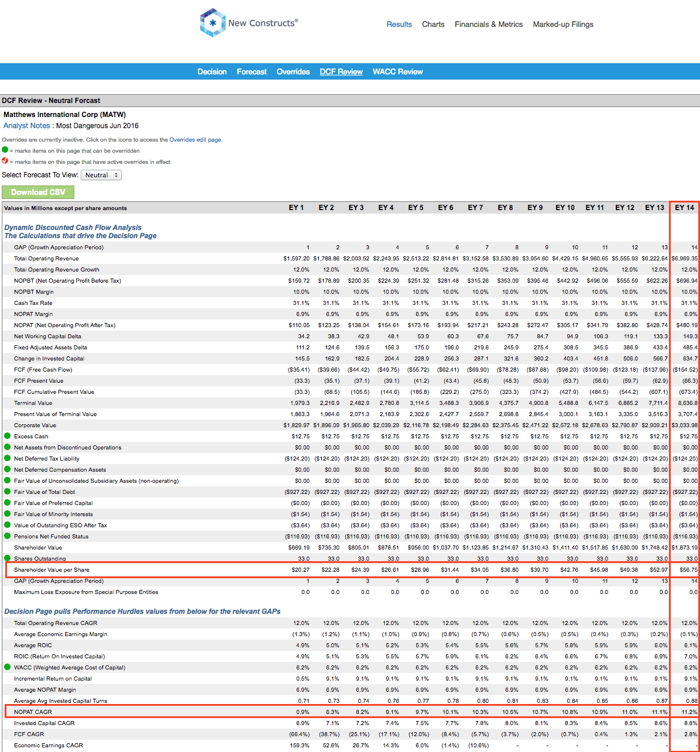Viewport: 700px width, 752px height.
Task: Go to the Results top navigation link
Action: point(399,25)
